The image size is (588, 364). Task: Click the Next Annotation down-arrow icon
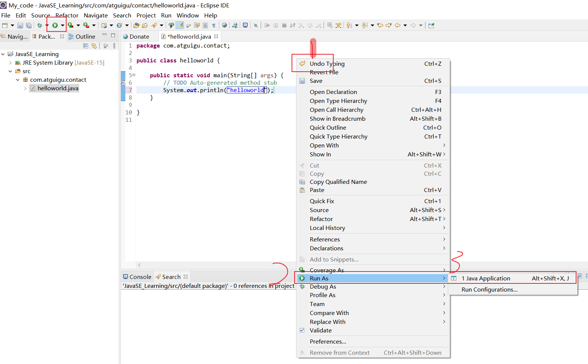tap(349, 25)
